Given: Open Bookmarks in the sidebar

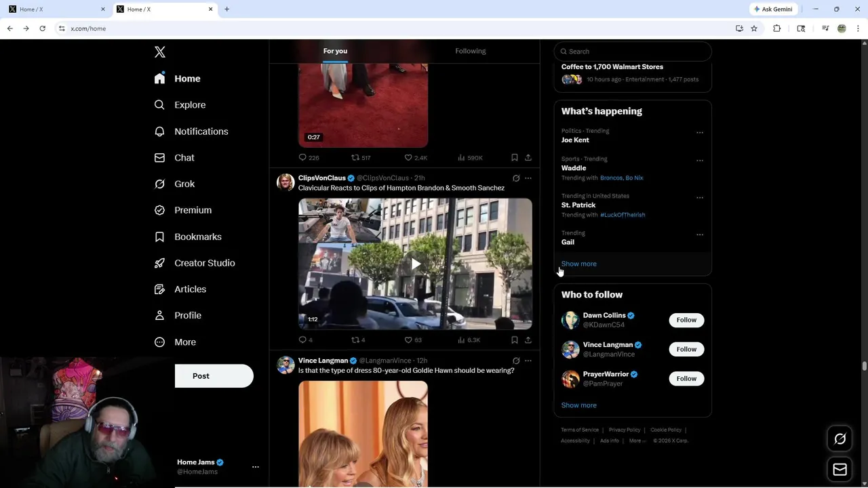Looking at the screenshot, I should click(x=188, y=237).
